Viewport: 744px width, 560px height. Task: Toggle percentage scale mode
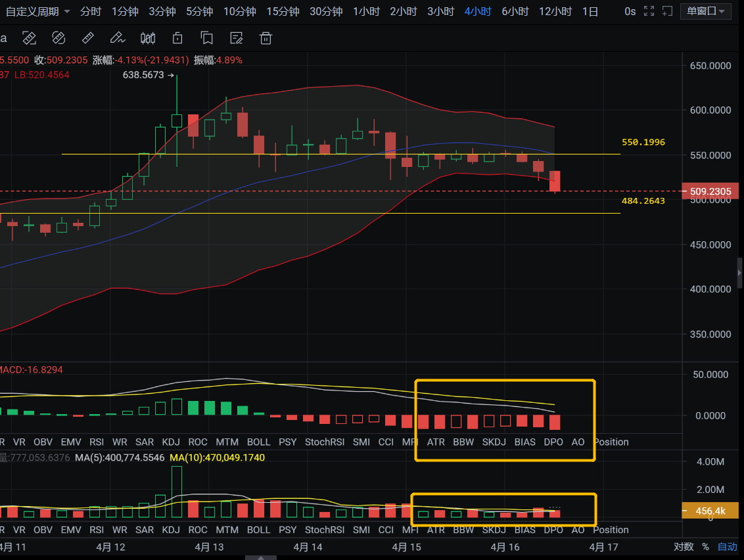(x=704, y=546)
